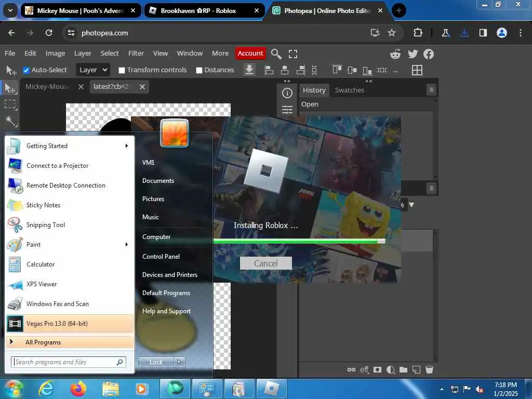
Task: Open Photopea Twitter link icon
Action: [x=413, y=54]
